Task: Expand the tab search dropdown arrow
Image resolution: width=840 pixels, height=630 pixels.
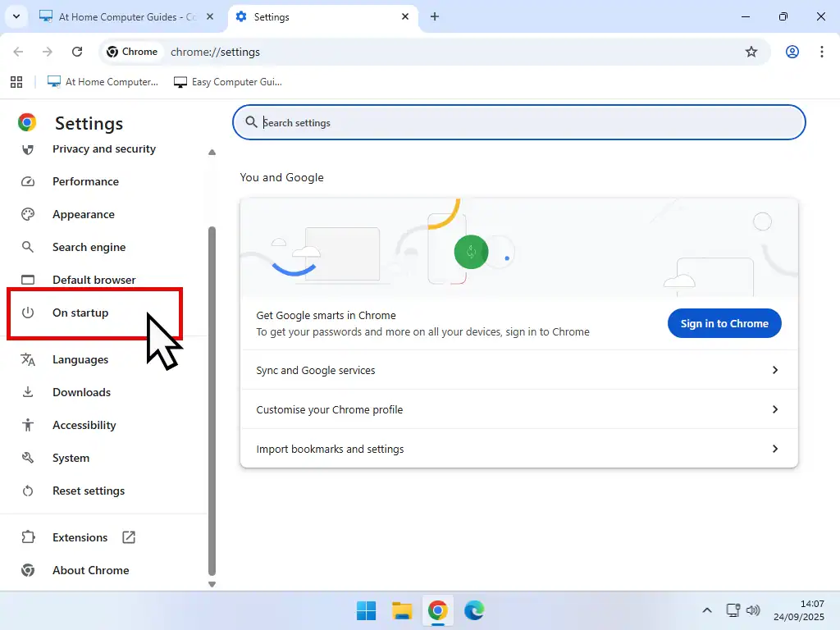Action: coord(16,16)
